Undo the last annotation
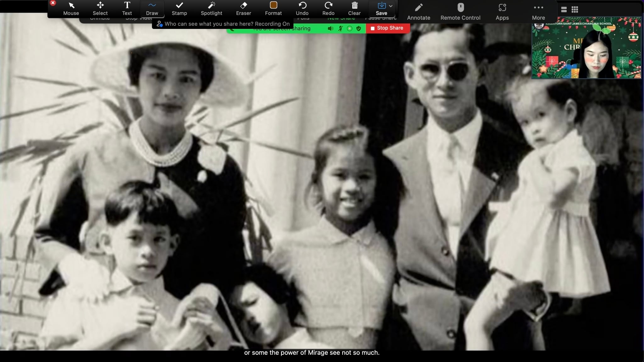This screenshot has width=644, height=362. pyautogui.click(x=302, y=8)
